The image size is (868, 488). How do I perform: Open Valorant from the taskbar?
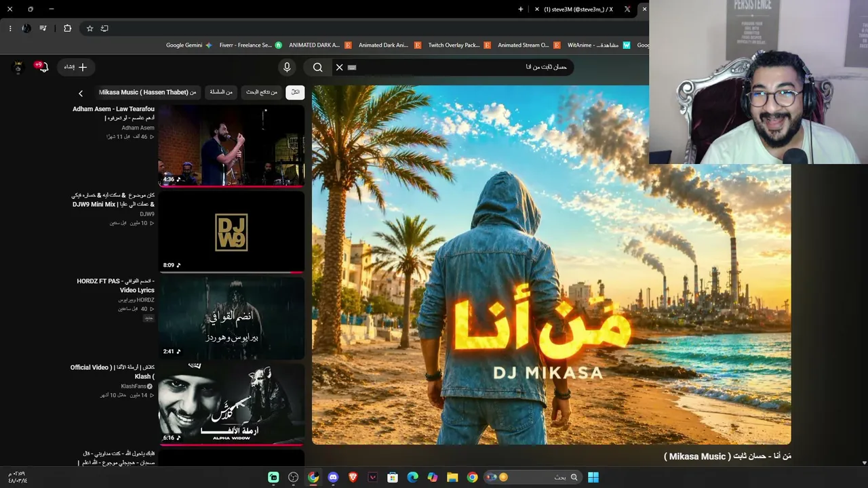pyautogui.click(x=373, y=477)
